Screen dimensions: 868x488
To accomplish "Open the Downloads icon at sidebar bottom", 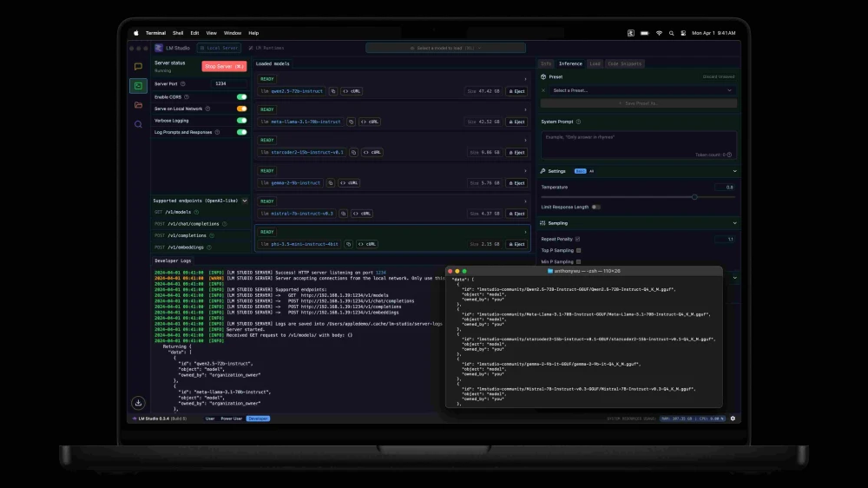I will coord(138,403).
